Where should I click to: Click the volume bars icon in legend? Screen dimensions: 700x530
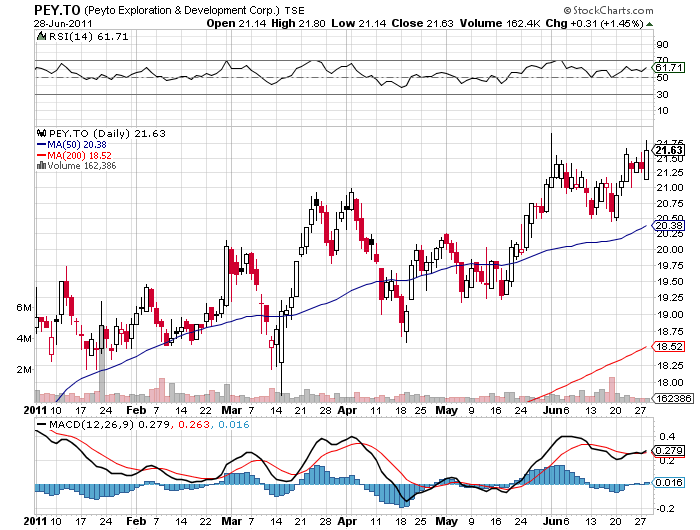coord(41,166)
